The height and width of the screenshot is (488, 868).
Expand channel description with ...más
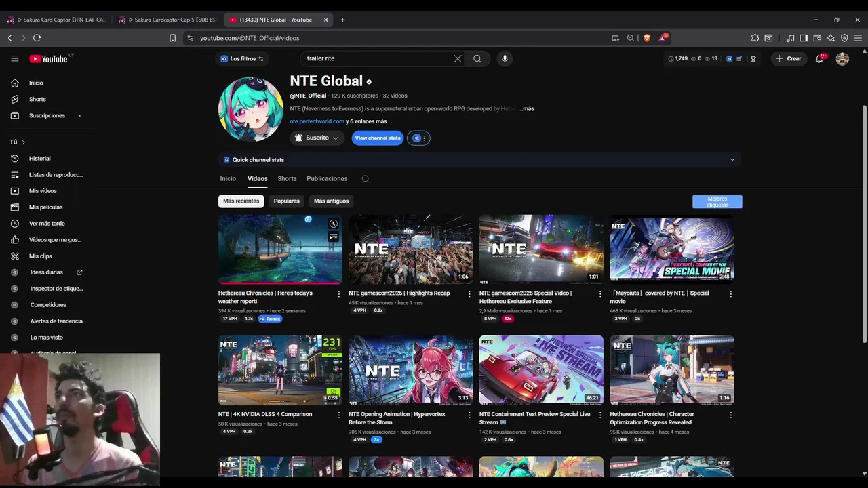tap(526, 108)
